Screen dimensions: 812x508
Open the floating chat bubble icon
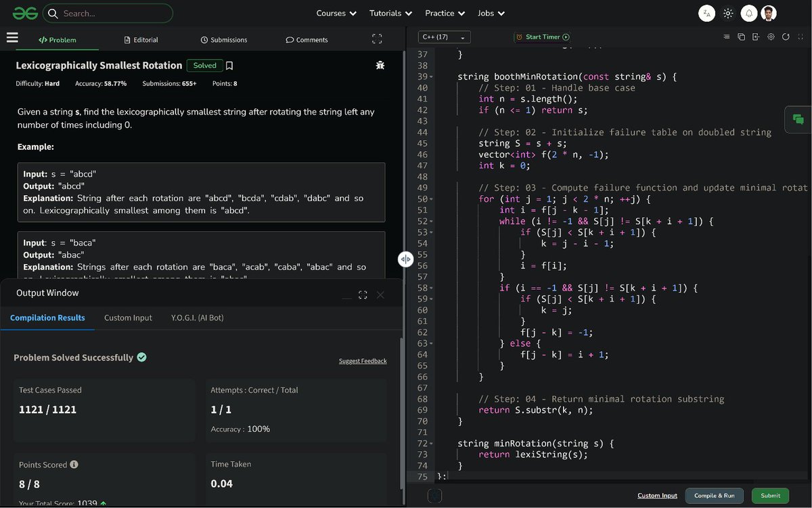(798, 120)
